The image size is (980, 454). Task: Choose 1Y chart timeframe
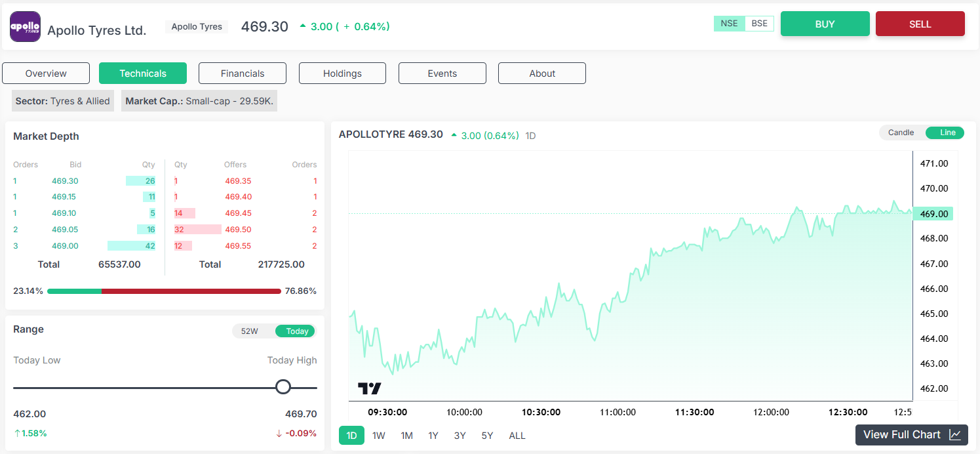[433, 436]
